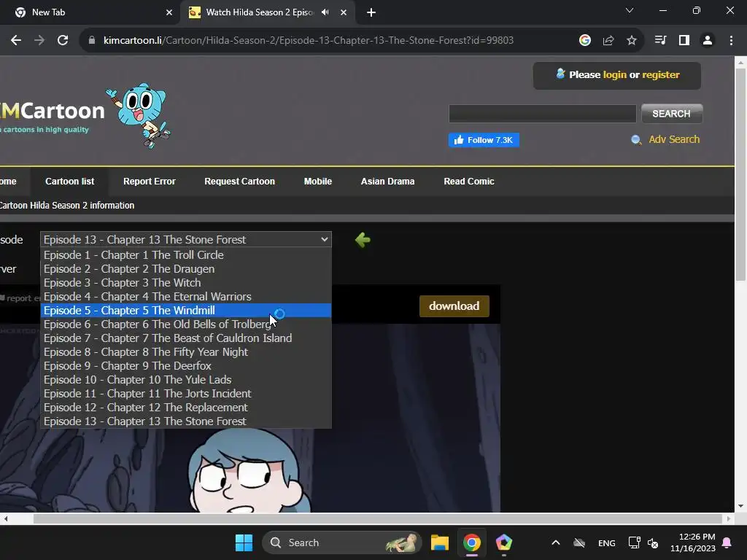Select Episode 11 The Jorts Incident
Viewport: 747px width, 560px height.
point(186,393)
